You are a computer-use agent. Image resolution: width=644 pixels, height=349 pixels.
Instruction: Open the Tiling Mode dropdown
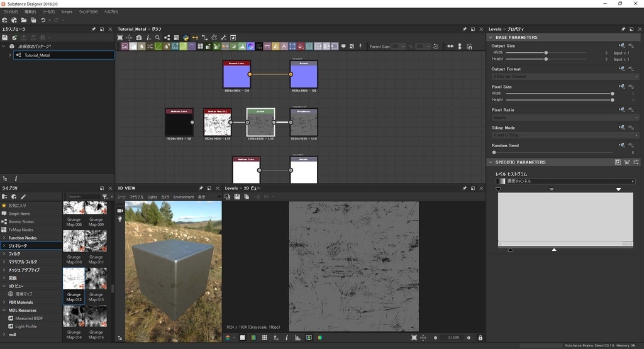pyautogui.click(x=565, y=135)
